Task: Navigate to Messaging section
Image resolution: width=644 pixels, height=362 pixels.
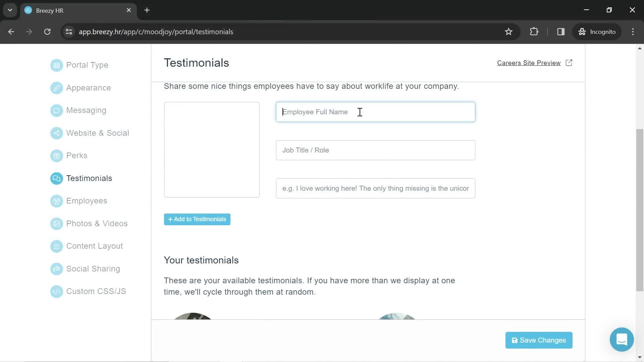Action: (87, 110)
